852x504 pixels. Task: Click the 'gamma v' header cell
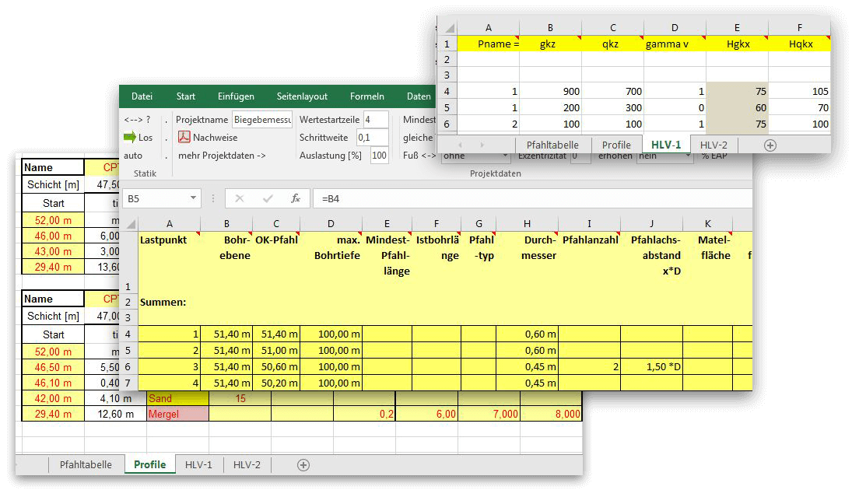point(675,44)
